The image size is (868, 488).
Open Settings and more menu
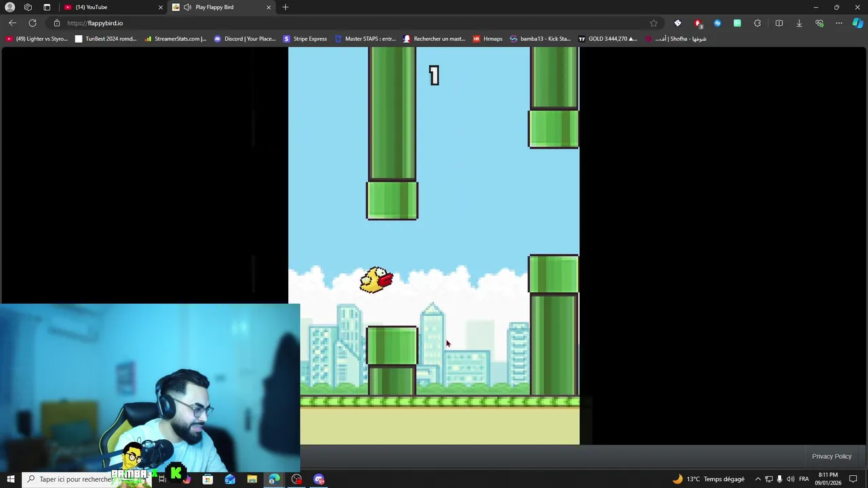(839, 23)
